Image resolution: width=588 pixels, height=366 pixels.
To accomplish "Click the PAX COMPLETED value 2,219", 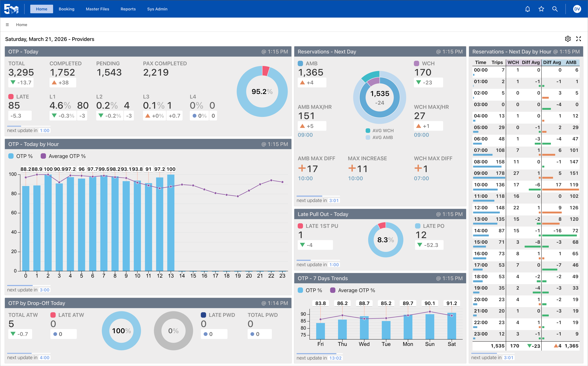I will tap(156, 72).
